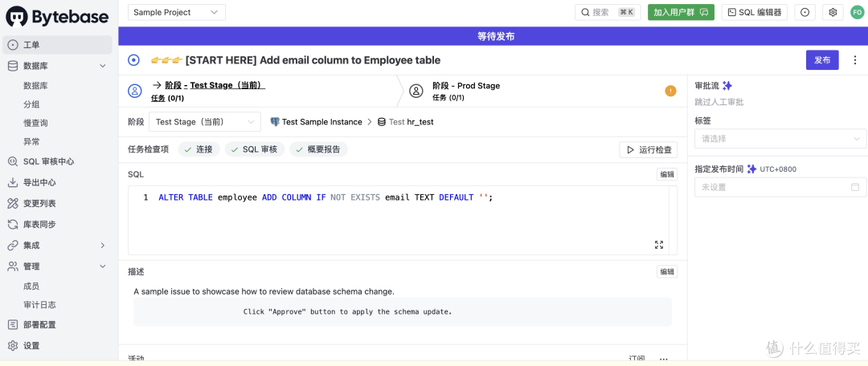This screenshot has width=868, height=366.
Task: Open the 成员 page
Action: pos(31,287)
